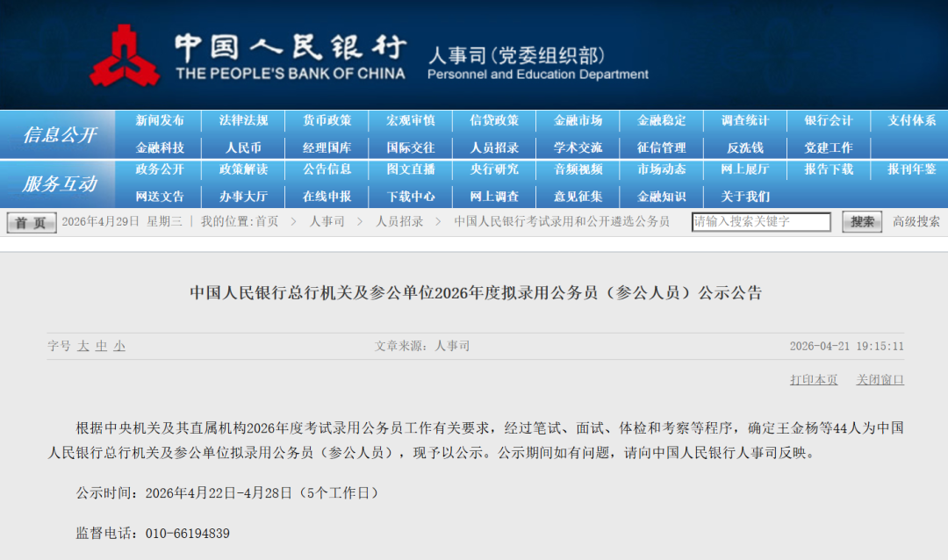
Task: Set font size to 中
Action: pyautogui.click(x=101, y=346)
